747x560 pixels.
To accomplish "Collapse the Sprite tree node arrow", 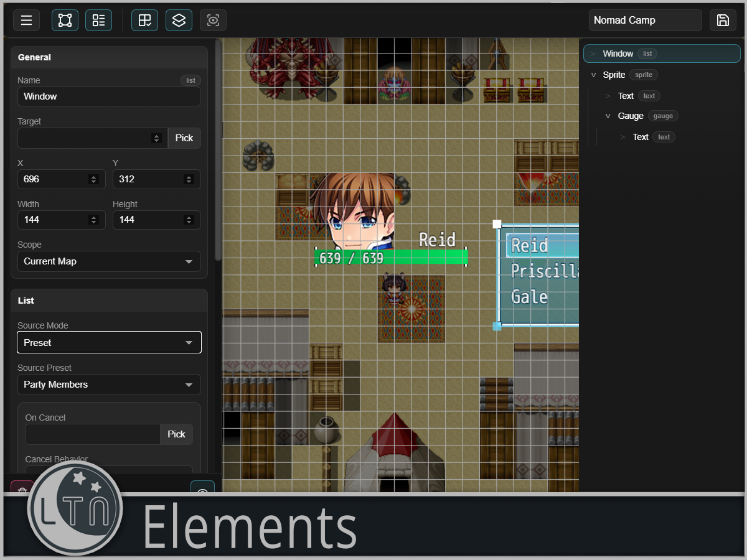I will coord(593,75).
